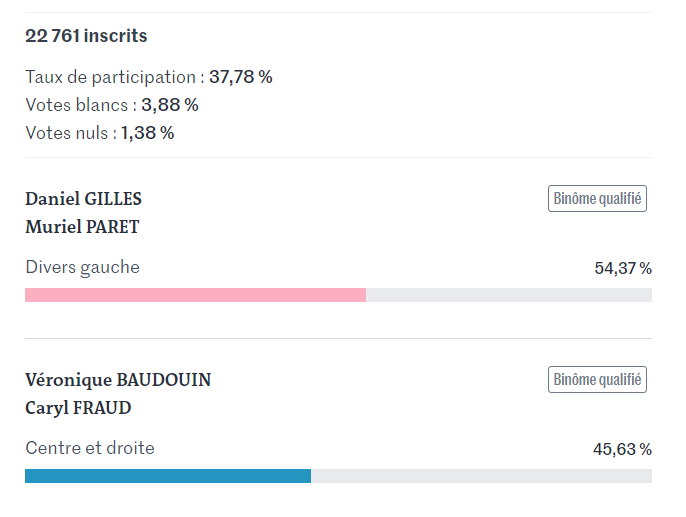Click the grey remainder of the Divers gauche bar
This screenshot has height=517, width=686.
(509, 295)
